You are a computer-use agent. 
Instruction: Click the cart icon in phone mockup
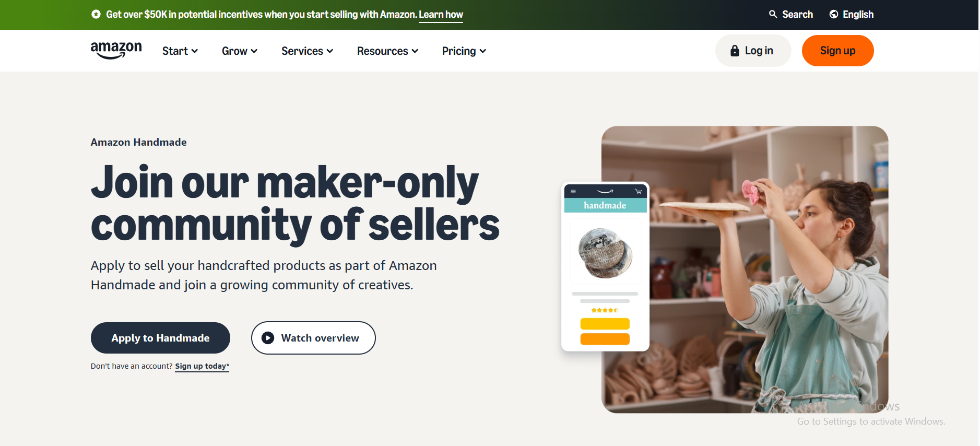pos(638,192)
